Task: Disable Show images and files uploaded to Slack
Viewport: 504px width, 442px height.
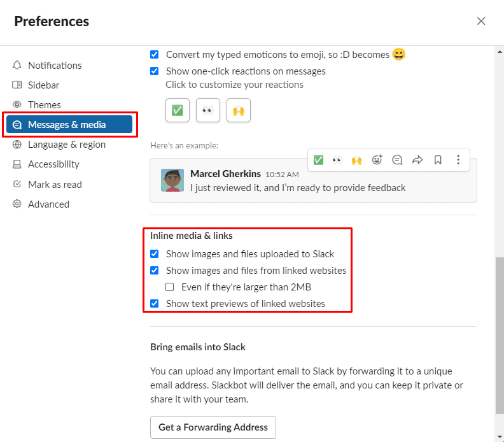Action: pos(155,253)
